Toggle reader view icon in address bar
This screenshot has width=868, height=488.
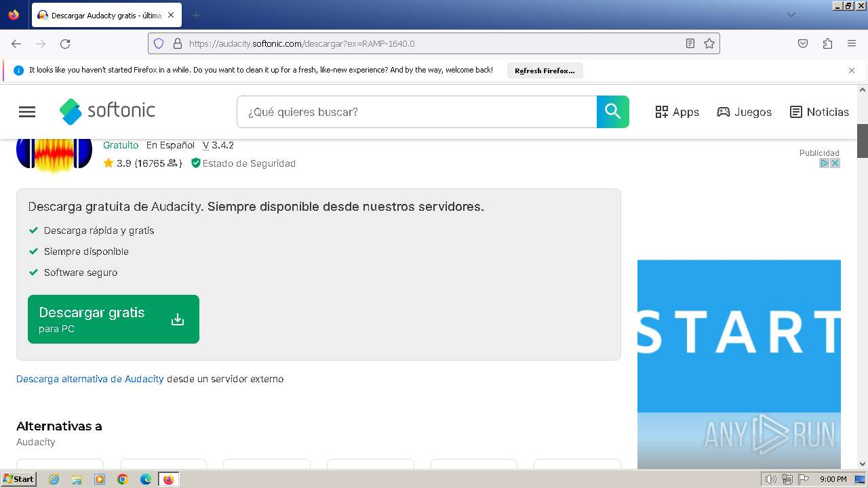click(x=690, y=43)
